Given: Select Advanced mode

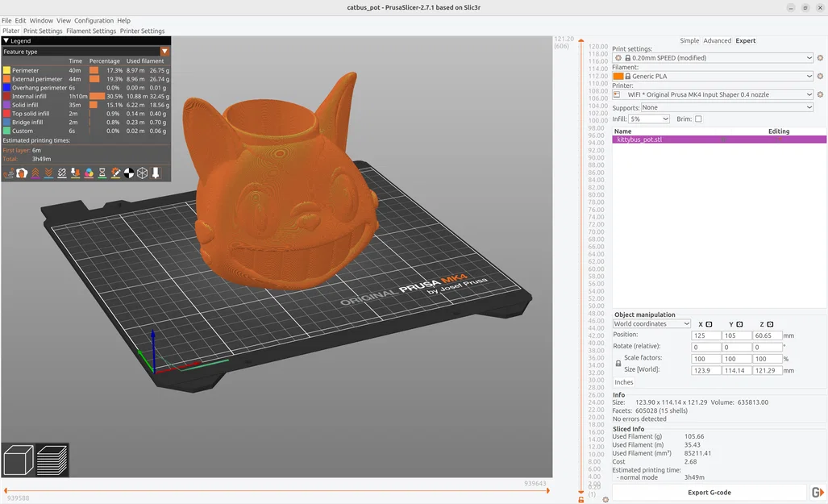Looking at the screenshot, I should coord(717,40).
